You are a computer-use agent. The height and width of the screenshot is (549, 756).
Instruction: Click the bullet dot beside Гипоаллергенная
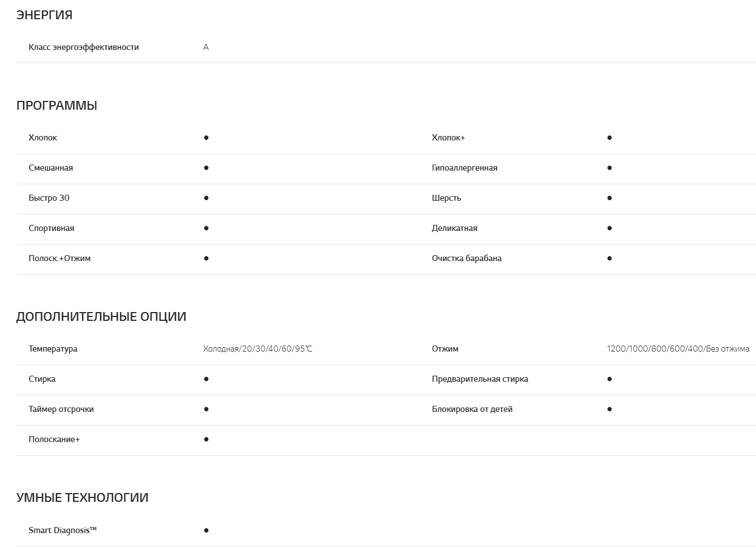tap(610, 168)
